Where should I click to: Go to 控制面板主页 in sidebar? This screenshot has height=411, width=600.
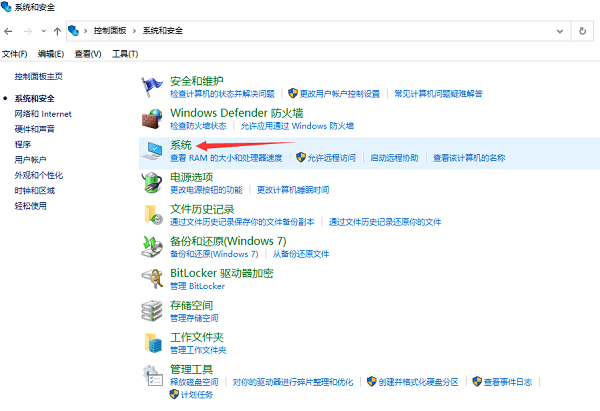(x=38, y=77)
